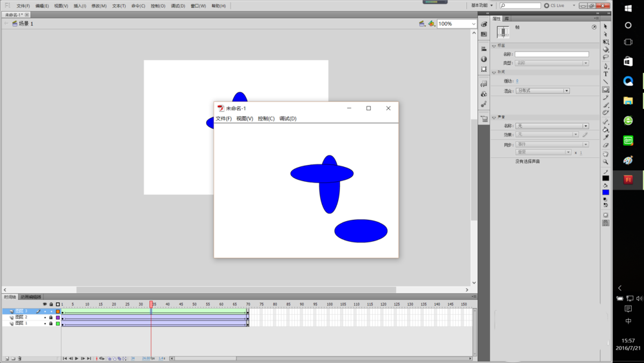This screenshot has height=363, width=644.
Task: Select the Brush tool
Action: tap(605, 105)
